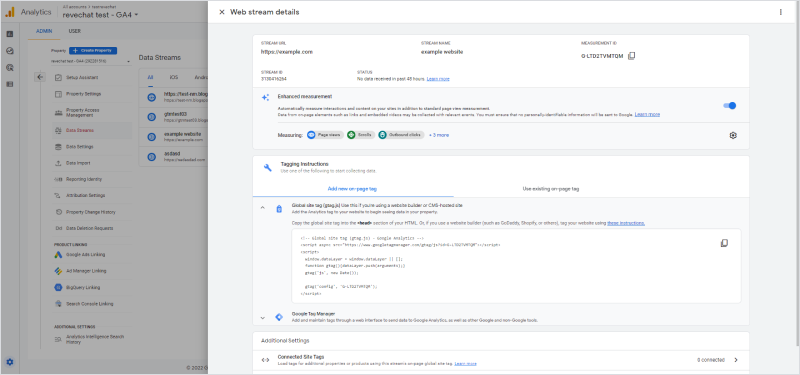Viewport: 800px width, 375px height.
Task: Switch to the ADMIN tab
Action: (44, 31)
